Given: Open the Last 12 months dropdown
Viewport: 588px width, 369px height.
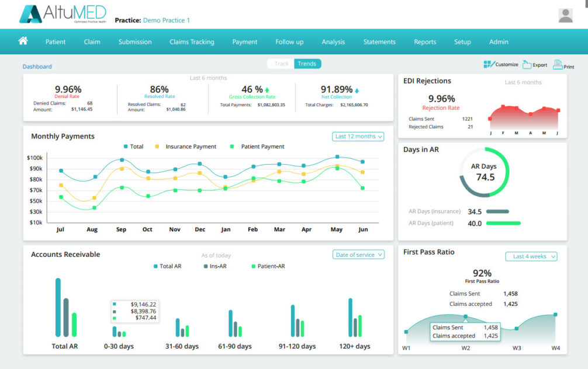Looking at the screenshot, I should [358, 137].
